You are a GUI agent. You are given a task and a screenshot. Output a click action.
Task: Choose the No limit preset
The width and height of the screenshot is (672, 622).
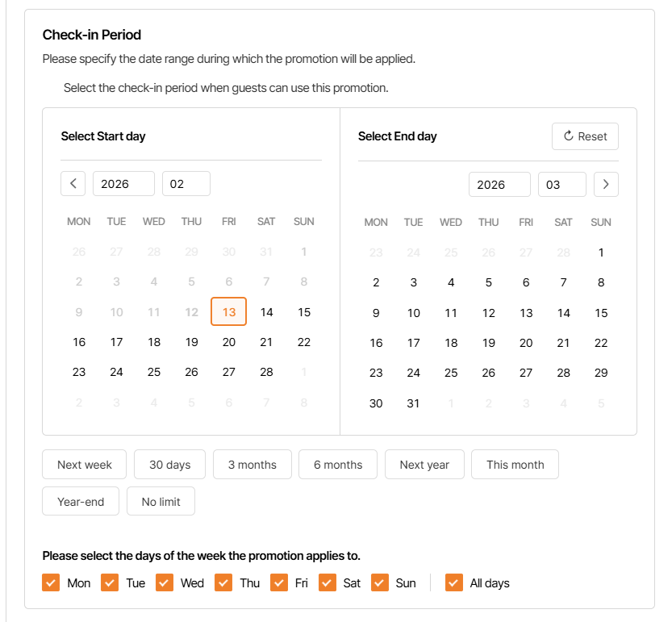click(161, 502)
